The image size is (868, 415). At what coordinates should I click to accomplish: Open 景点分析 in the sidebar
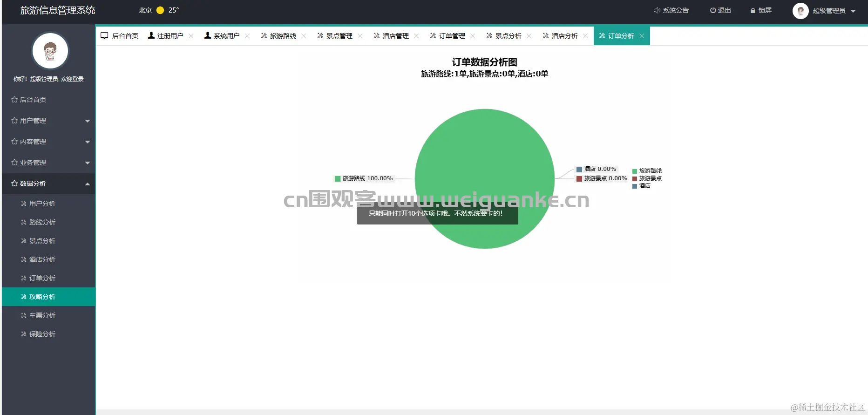(48, 241)
